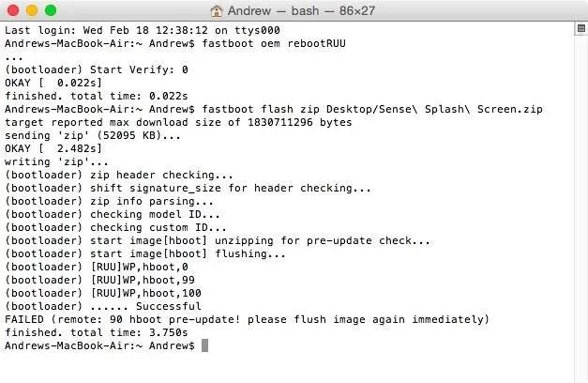The image size is (588, 383).
Task: Click the 'Start Verify: 0' line
Action: point(97,69)
